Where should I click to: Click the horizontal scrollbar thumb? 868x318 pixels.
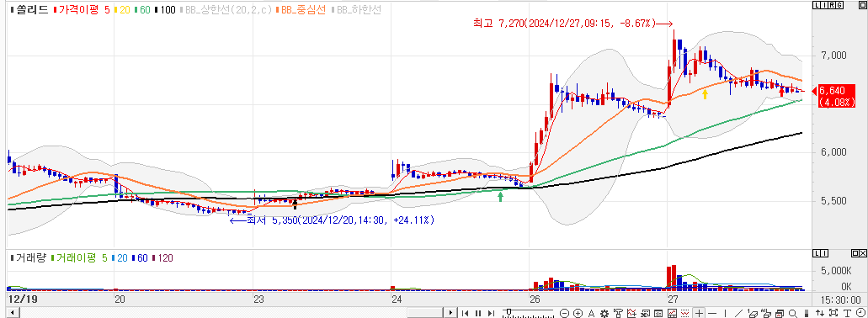(x=425, y=313)
